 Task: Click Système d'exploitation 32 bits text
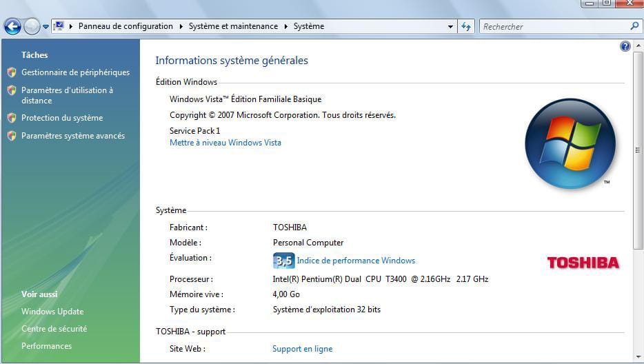327,310
